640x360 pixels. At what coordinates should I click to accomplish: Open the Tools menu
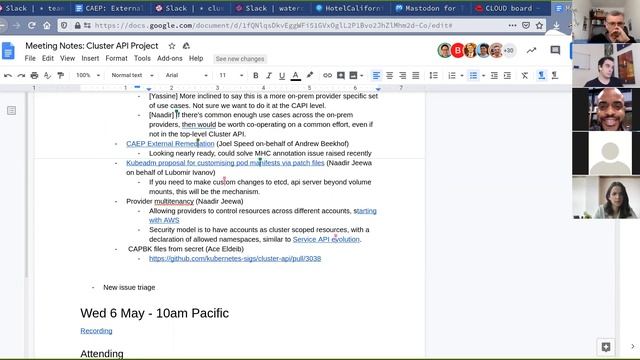[142, 58]
